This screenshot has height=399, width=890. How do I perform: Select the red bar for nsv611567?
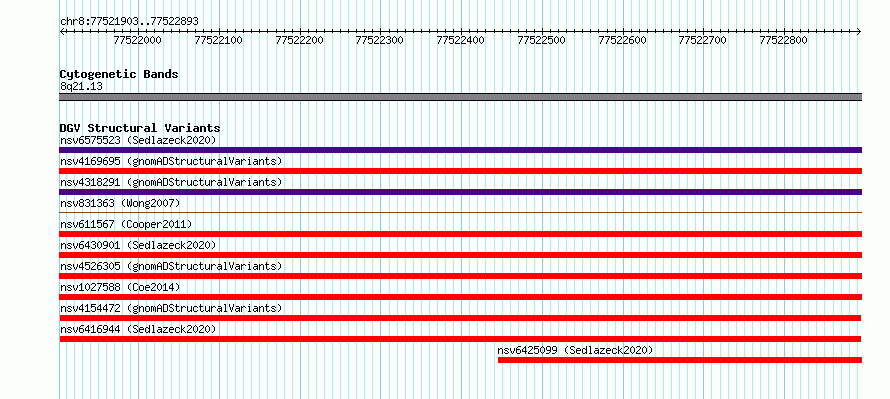tap(460, 234)
